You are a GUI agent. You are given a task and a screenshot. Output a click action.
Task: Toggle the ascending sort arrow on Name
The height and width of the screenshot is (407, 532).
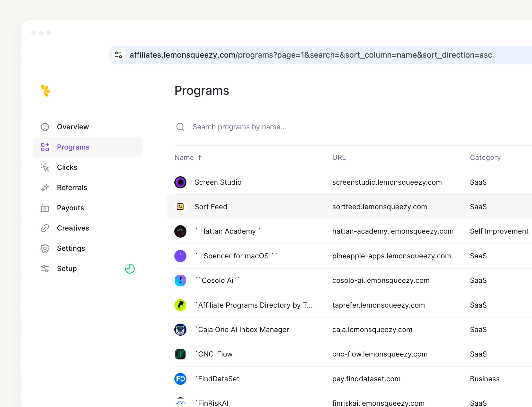point(199,157)
